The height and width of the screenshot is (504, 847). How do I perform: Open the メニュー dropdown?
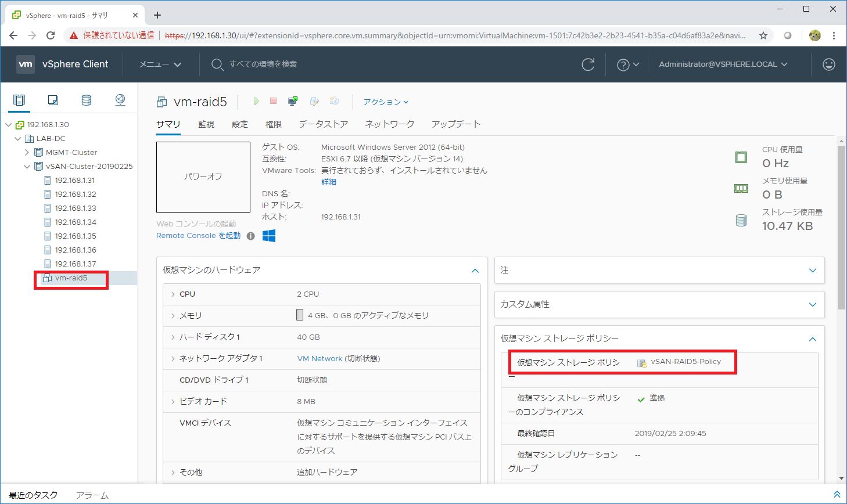tap(160, 64)
